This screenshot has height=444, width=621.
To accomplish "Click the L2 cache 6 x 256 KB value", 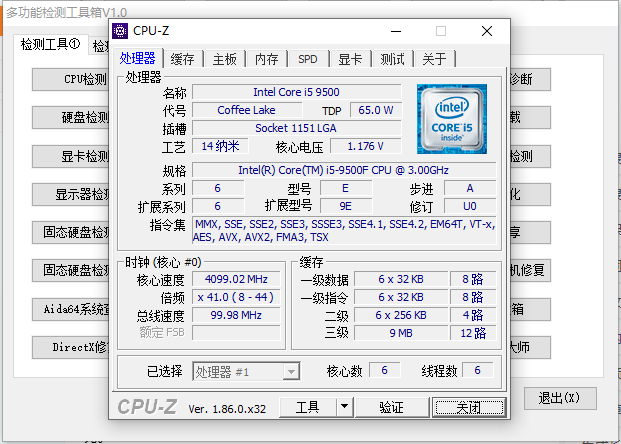I will click(x=401, y=315).
